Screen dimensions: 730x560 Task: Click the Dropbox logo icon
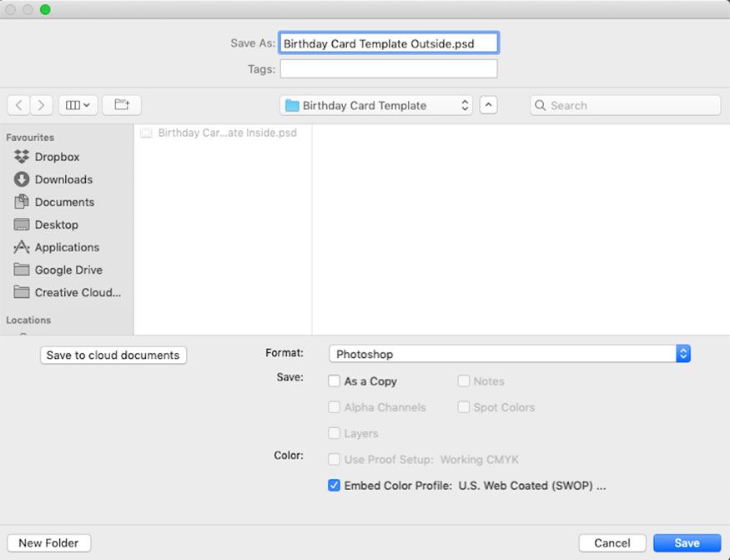pos(22,157)
